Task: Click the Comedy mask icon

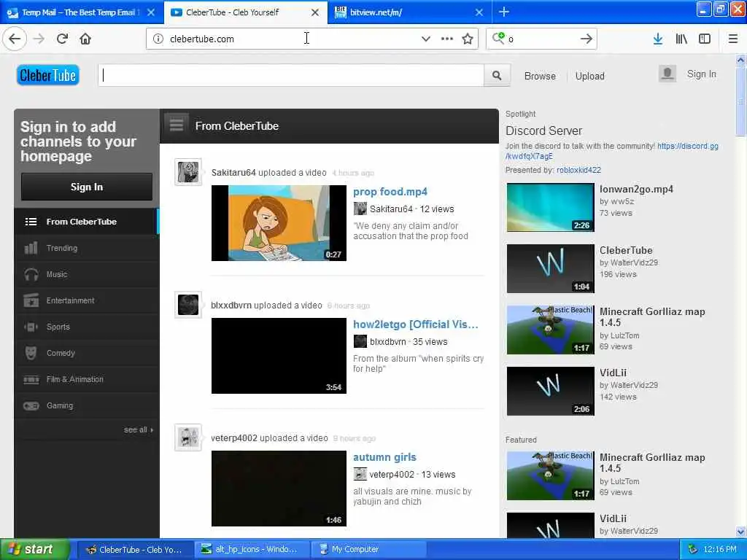Action: pyautogui.click(x=31, y=353)
